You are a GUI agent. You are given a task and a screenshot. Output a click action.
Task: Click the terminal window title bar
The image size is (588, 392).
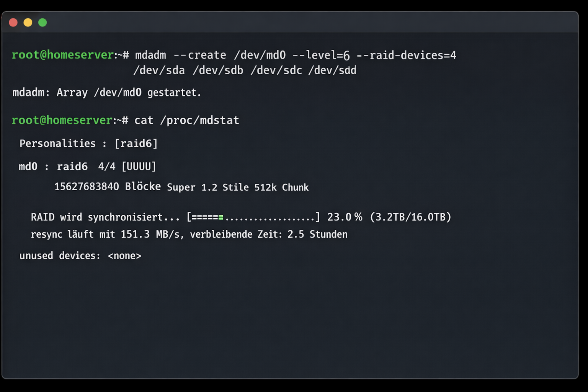pyautogui.click(x=291, y=22)
